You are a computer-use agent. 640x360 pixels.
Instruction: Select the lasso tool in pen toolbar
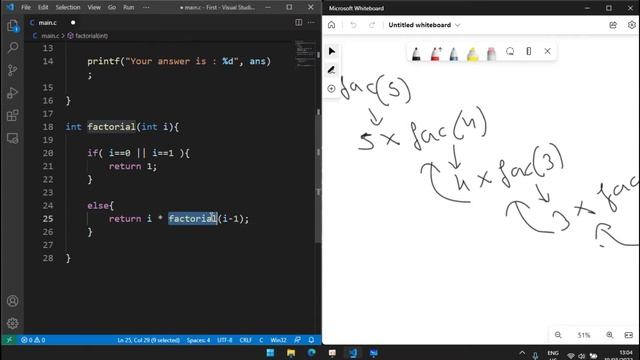point(510,51)
